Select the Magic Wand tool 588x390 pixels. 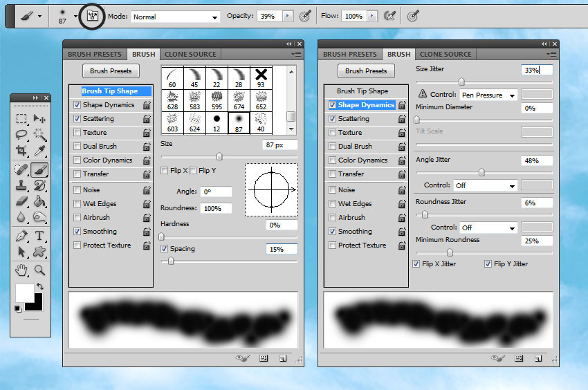39,134
